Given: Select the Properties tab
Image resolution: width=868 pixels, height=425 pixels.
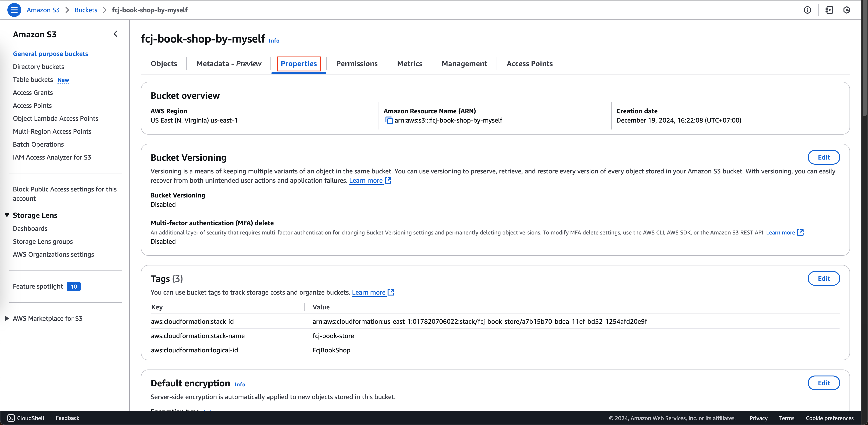Looking at the screenshot, I should 299,63.
